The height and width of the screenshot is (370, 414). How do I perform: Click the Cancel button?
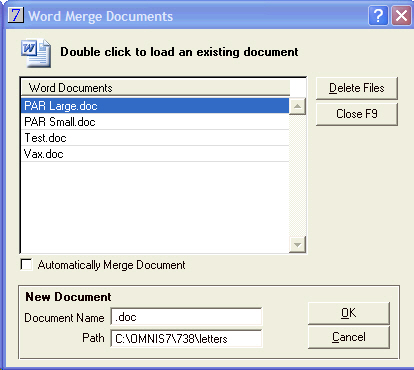pos(349,337)
